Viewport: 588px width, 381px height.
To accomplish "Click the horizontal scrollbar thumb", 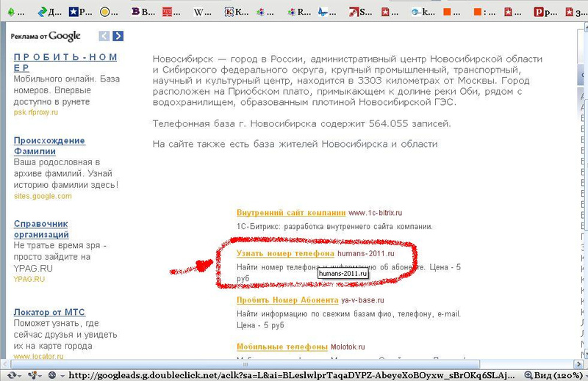I will (245, 364).
